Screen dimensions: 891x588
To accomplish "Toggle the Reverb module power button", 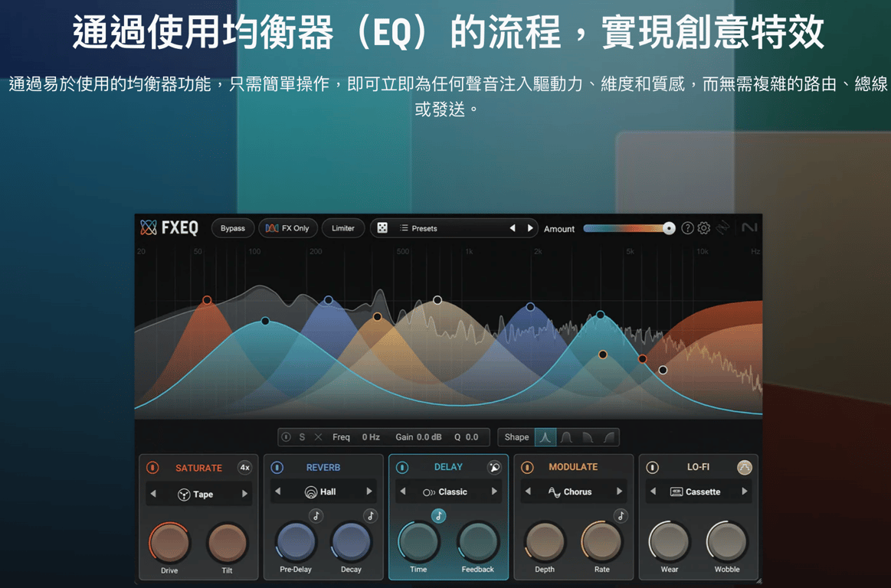I will (x=277, y=467).
